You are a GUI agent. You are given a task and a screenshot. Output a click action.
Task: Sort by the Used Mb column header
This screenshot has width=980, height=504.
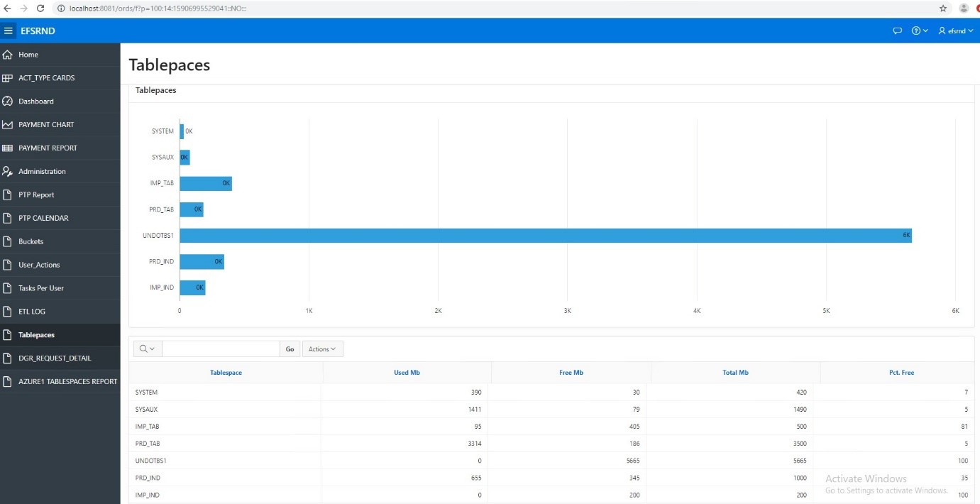407,373
